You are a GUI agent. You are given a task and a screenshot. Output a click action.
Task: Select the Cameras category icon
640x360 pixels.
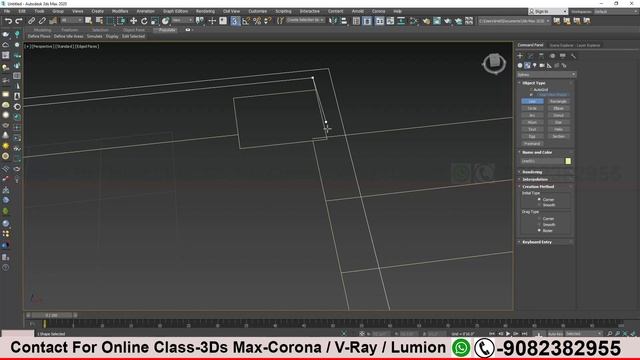(542, 65)
